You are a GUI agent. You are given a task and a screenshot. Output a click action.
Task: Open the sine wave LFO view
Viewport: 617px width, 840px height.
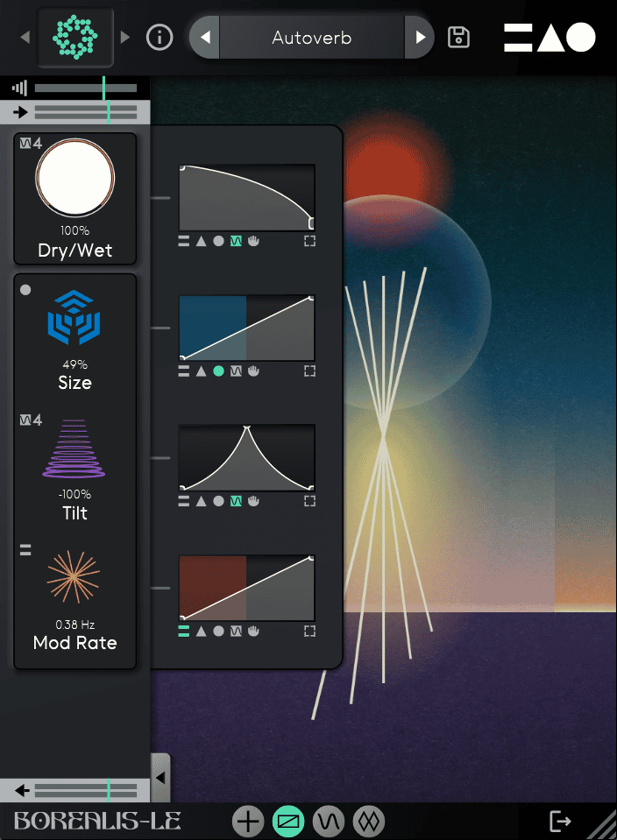[x=329, y=822]
